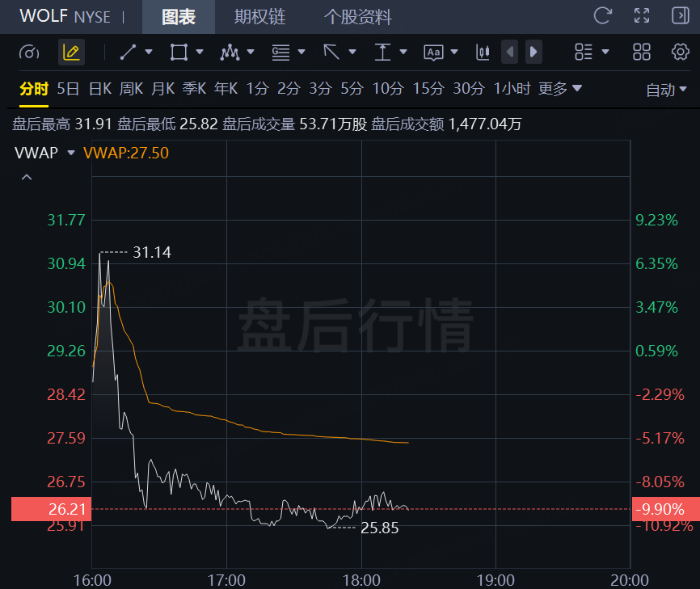This screenshot has height=589, width=700.
Task: Open the trend line tool dropdown arrow
Action: click(x=149, y=53)
